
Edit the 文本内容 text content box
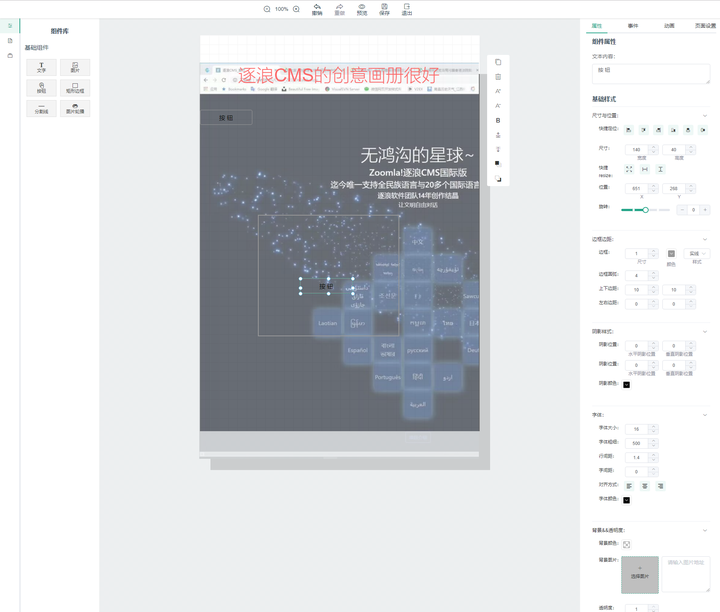coord(651,74)
